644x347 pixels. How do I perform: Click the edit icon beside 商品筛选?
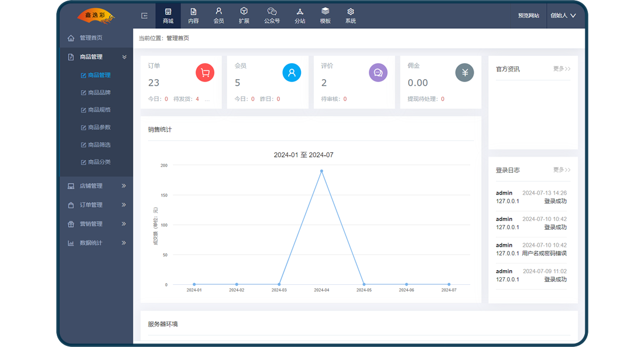coord(83,145)
